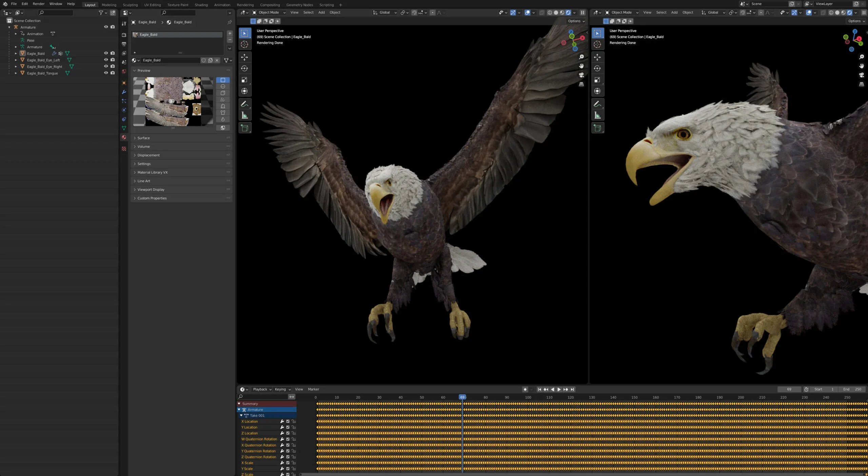Jump to the last frame with skip-to-end control
This screenshot has width=868, height=476.
click(x=573, y=389)
